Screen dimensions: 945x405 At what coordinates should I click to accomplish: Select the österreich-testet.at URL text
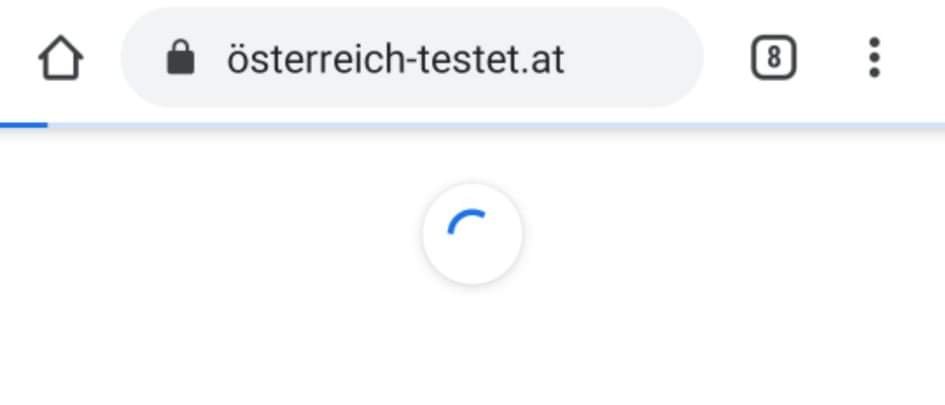click(395, 59)
